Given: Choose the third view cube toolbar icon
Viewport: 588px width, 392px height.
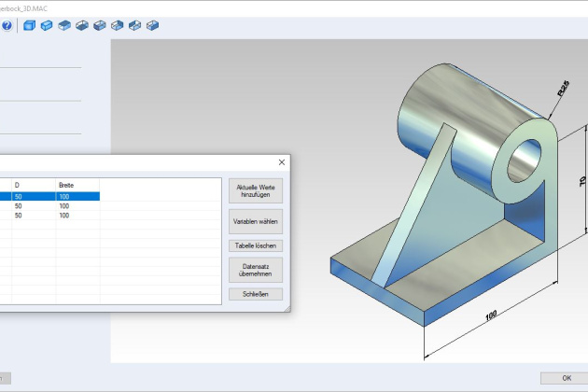Looking at the screenshot, I should click(x=64, y=25).
